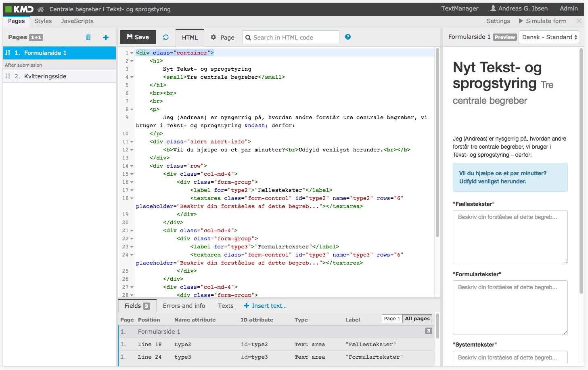Collapse the code fold arrow on line 1
The width and height of the screenshot is (588, 370).
[131, 53]
